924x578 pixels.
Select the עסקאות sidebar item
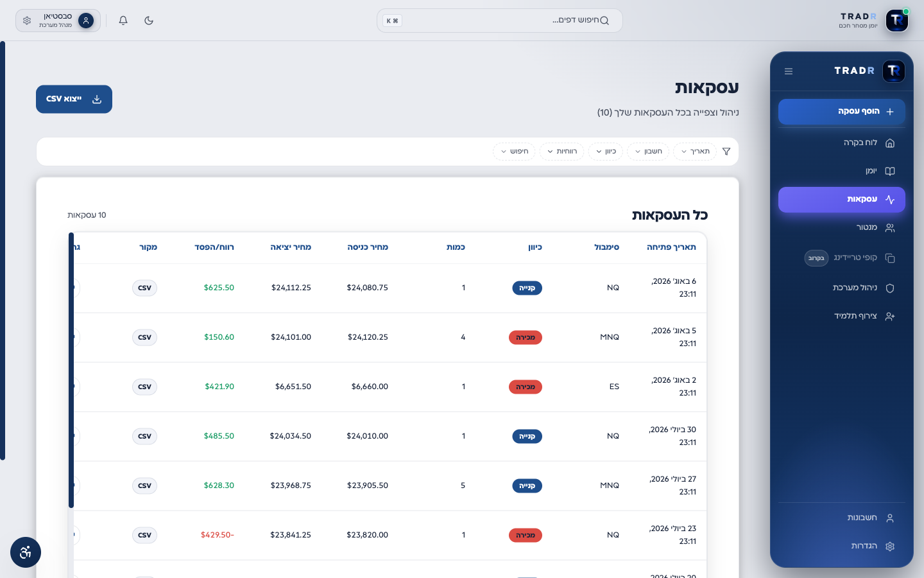tap(842, 200)
